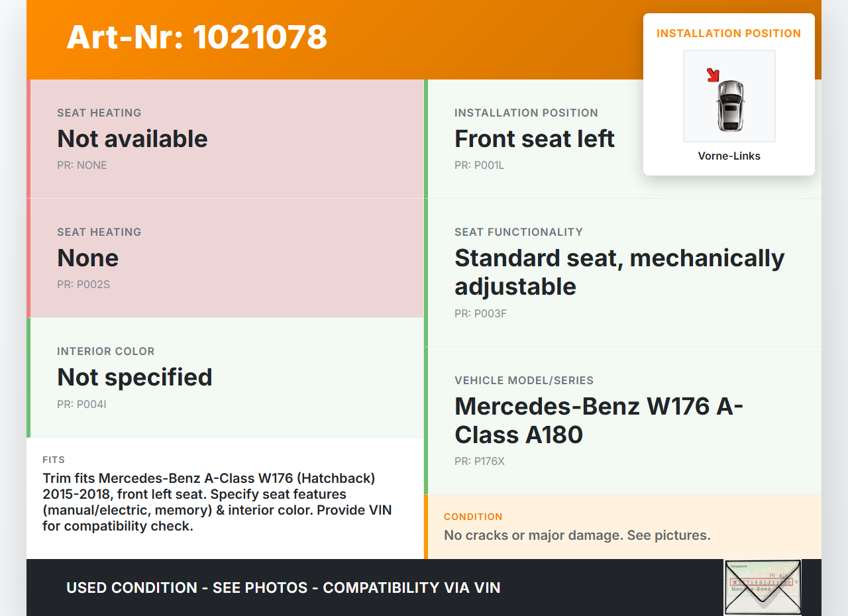
Task: Select the Mercedes-Benz W176 A-Class A180 entry
Action: (x=599, y=420)
